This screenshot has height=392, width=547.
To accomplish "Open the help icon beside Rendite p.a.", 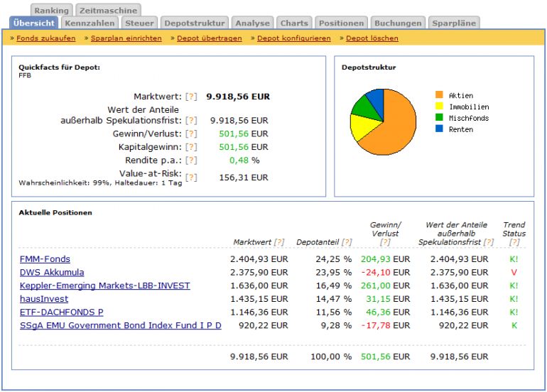I will [x=191, y=160].
